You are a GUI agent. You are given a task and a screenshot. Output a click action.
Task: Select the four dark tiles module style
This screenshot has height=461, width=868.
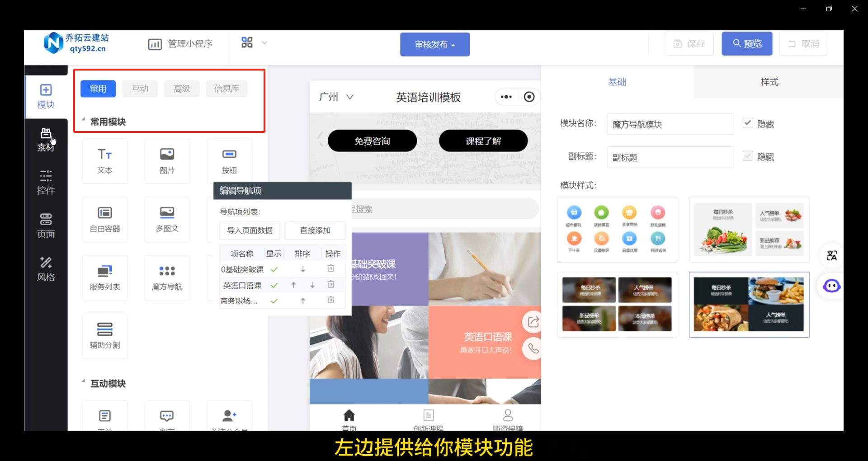(x=617, y=305)
